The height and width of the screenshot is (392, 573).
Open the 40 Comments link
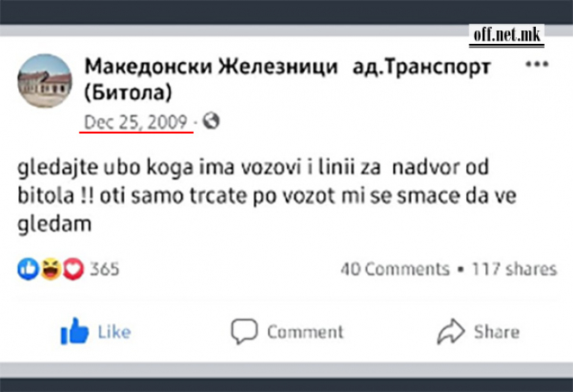(x=394, y=269)
